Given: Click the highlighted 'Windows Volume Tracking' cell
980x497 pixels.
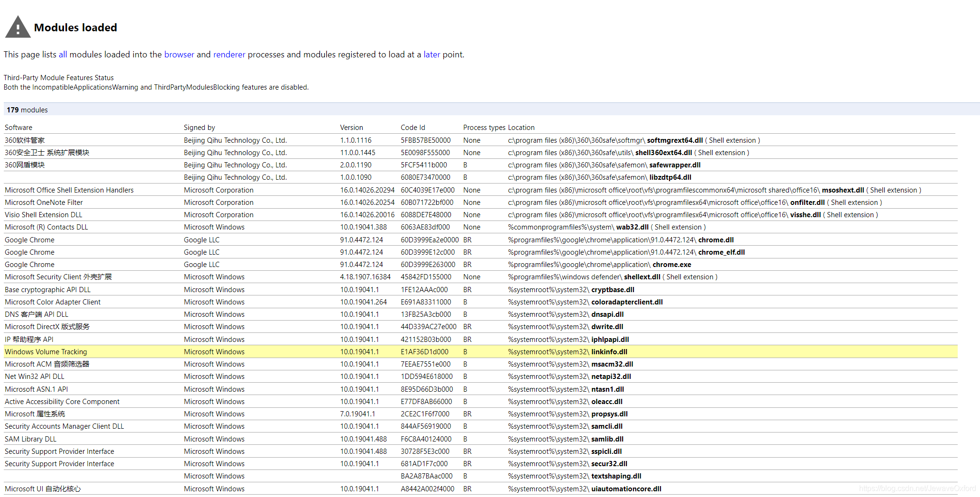Looking at the screenshot, I should (46, 352).
